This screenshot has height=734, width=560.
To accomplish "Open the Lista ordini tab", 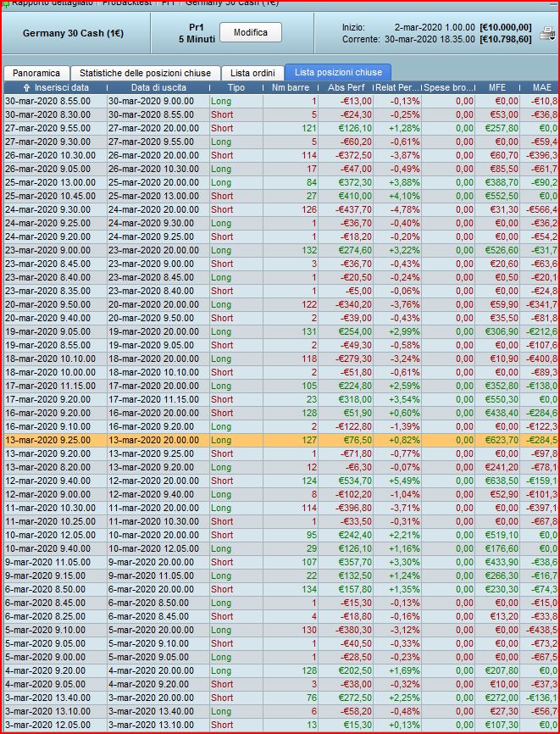I will pyautogui.click(x=252, y=73).
